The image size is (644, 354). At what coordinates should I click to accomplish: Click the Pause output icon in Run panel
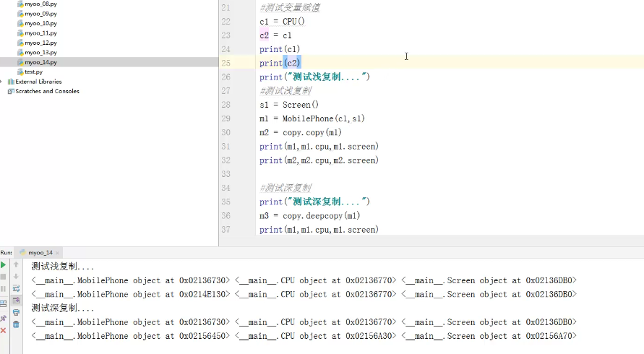(x=3, y=289)
